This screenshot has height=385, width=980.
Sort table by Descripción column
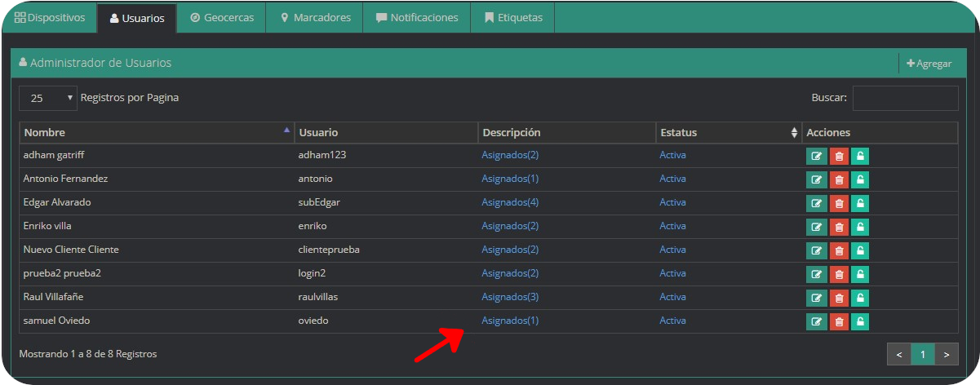pos(567,132)
